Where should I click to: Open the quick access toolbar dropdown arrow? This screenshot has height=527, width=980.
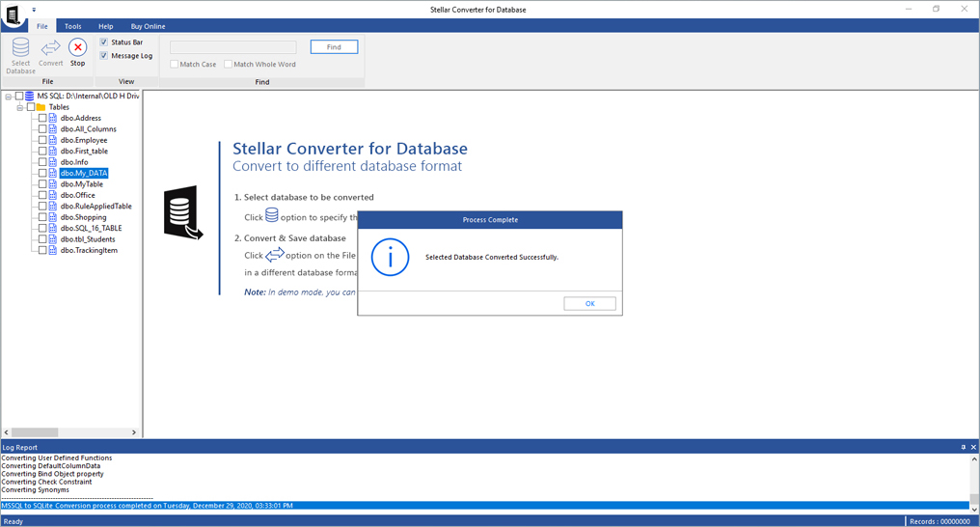[x=34, y=10]
